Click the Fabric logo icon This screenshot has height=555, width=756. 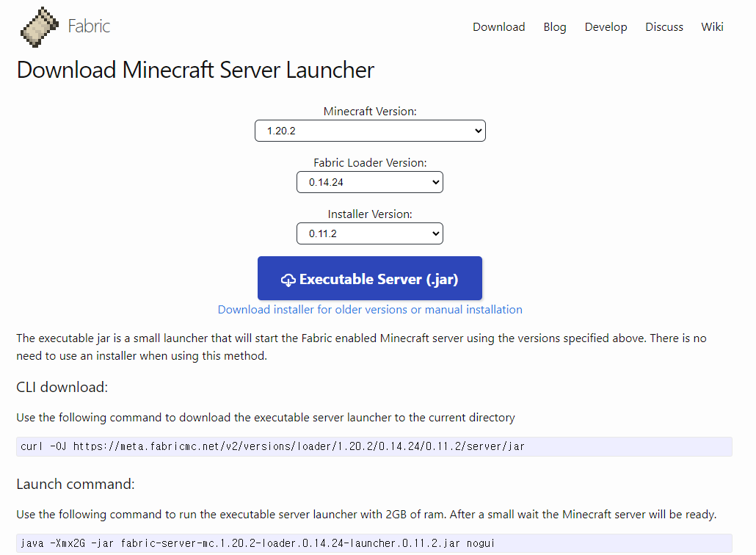point(39,27)
